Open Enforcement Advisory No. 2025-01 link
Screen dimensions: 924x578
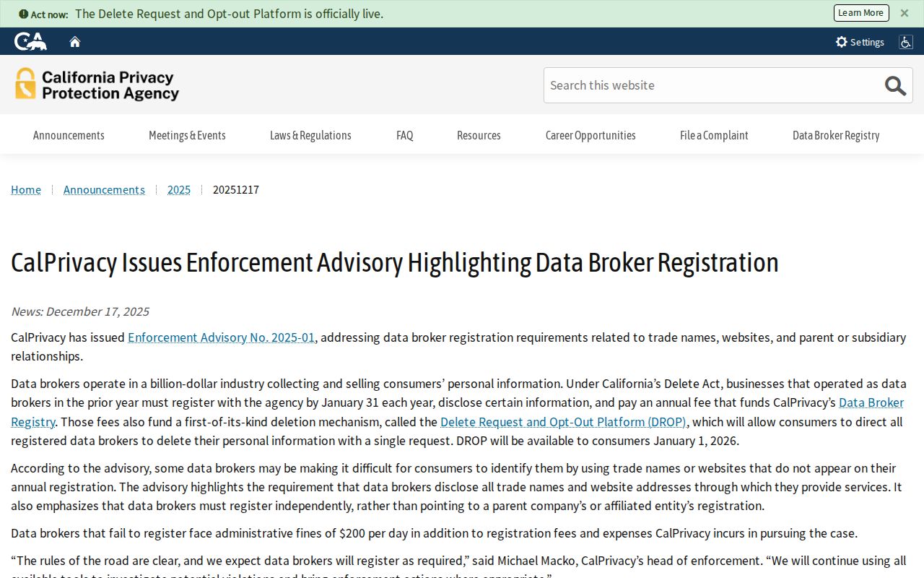tap(222, 337)
